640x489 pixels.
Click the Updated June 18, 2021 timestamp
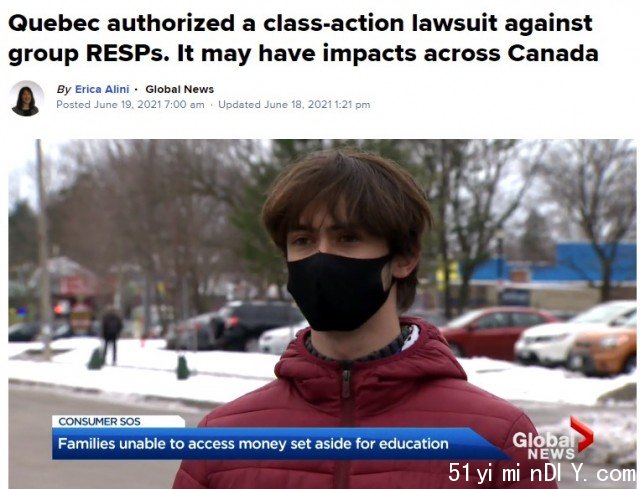(294, 104)
